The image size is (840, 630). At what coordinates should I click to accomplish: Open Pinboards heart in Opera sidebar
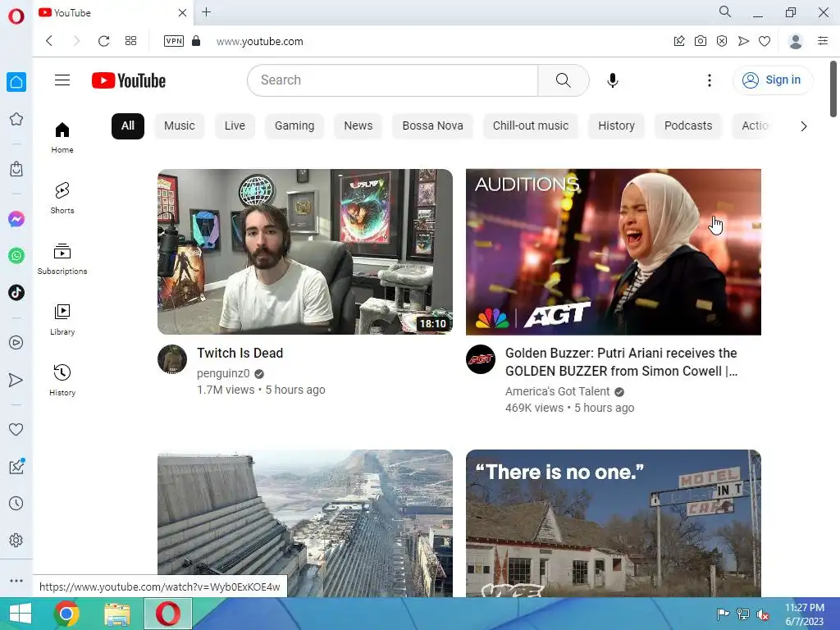coord(16,429)
